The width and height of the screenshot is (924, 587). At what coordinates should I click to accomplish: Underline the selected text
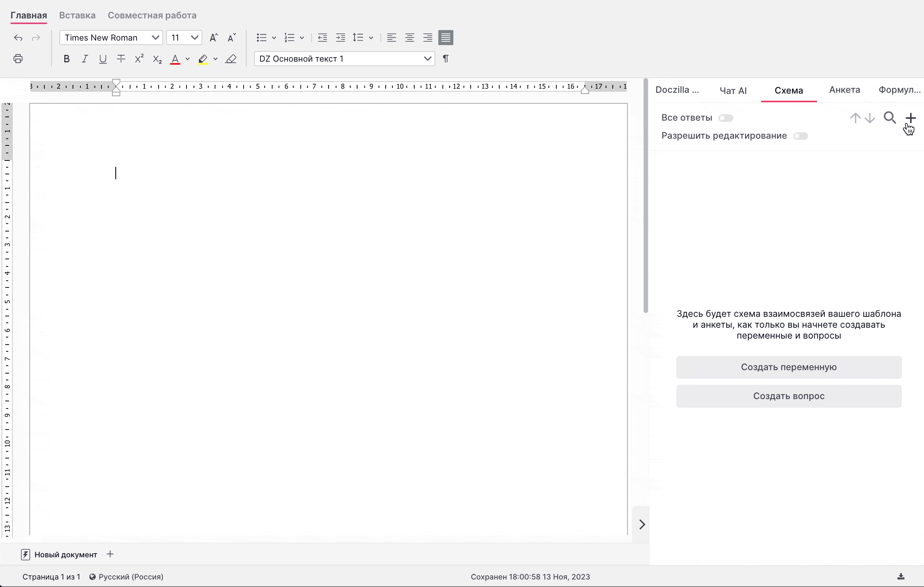[103, 59]
